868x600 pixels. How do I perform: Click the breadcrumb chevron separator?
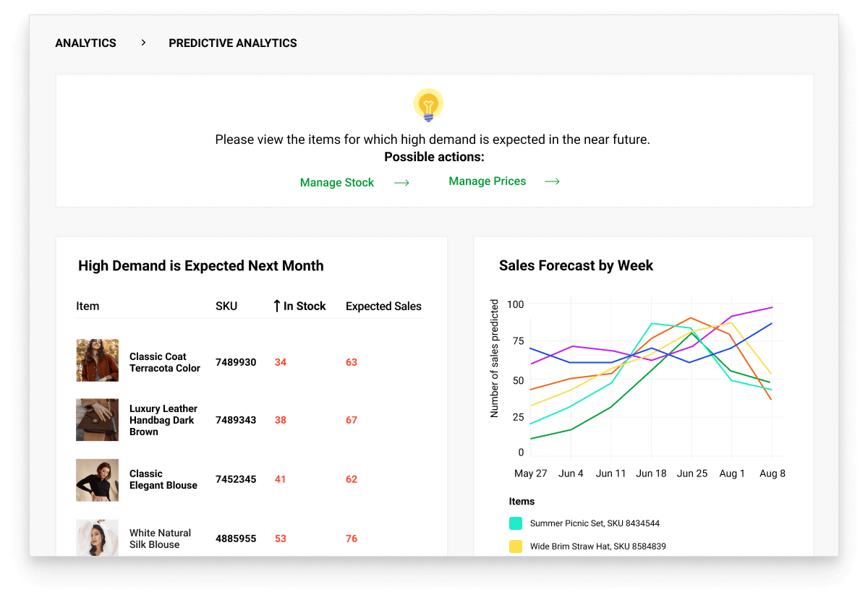(143, 43)
